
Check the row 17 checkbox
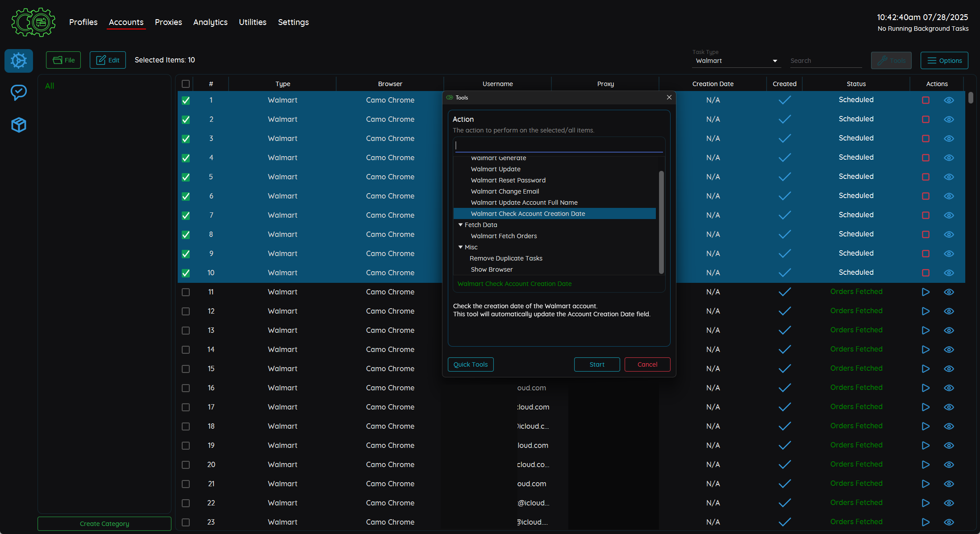click(186, 407)
